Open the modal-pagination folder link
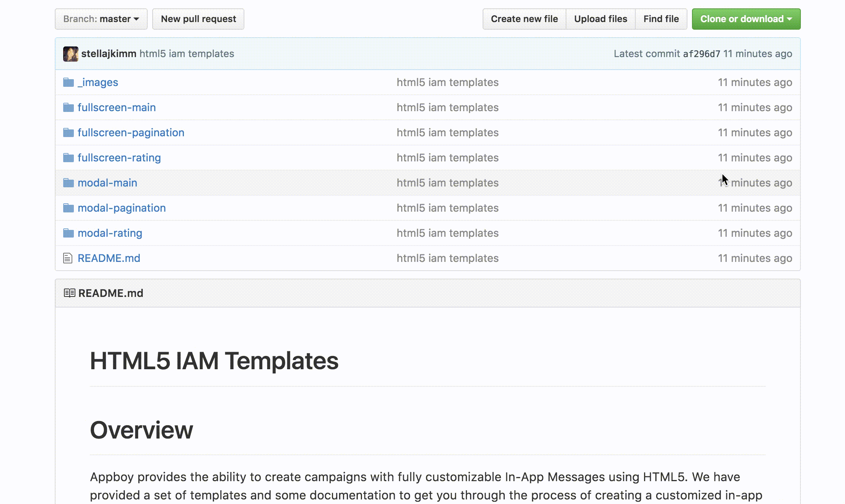 (x=121, y=208)
